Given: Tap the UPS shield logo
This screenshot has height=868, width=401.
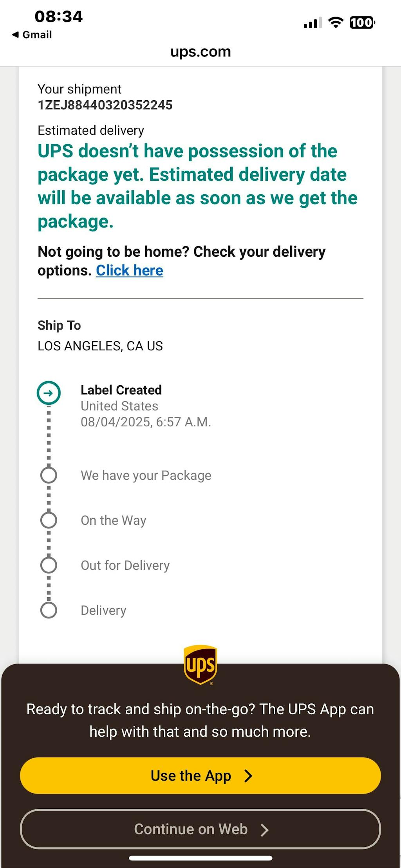Looking at the screenshot, I should 200,665.
